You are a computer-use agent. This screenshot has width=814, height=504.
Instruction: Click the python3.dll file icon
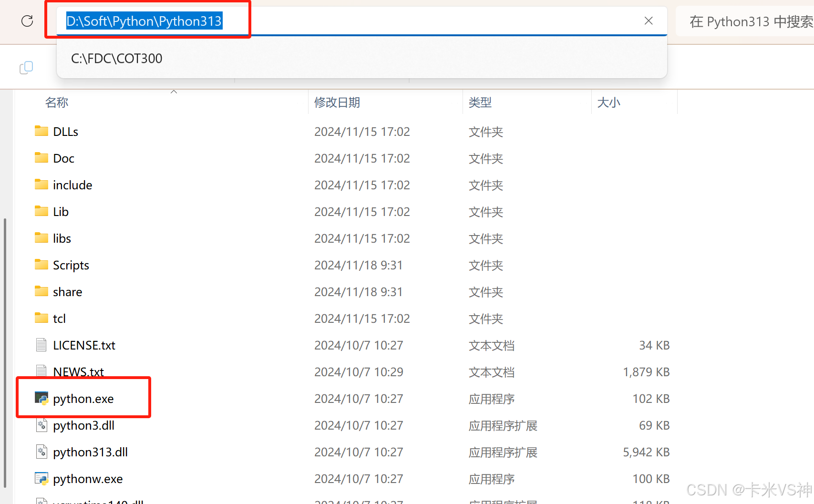click(x=41, y=425)
